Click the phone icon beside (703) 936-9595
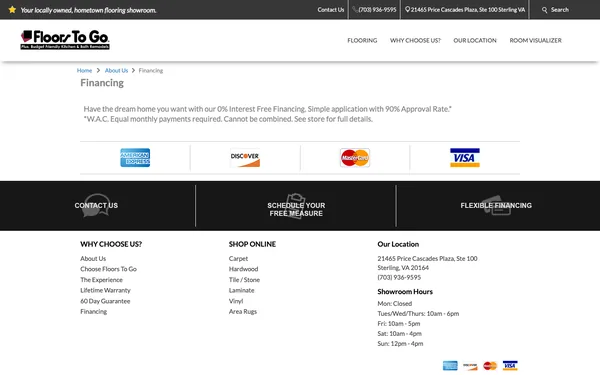600x375 pixels. [355, 10]
